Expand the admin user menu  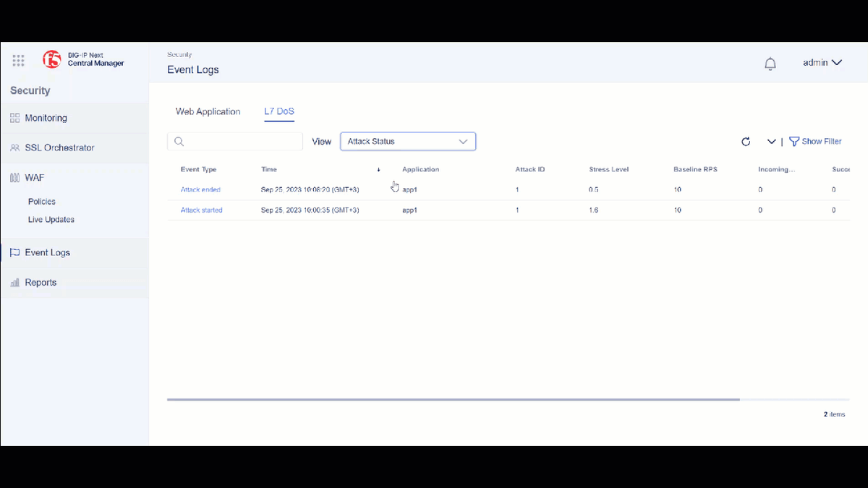click(x=822, y=63)
